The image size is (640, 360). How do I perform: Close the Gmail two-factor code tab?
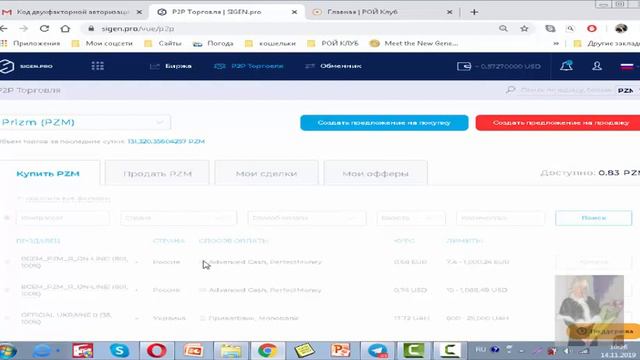pyautogui.click(x=139, y=12)
